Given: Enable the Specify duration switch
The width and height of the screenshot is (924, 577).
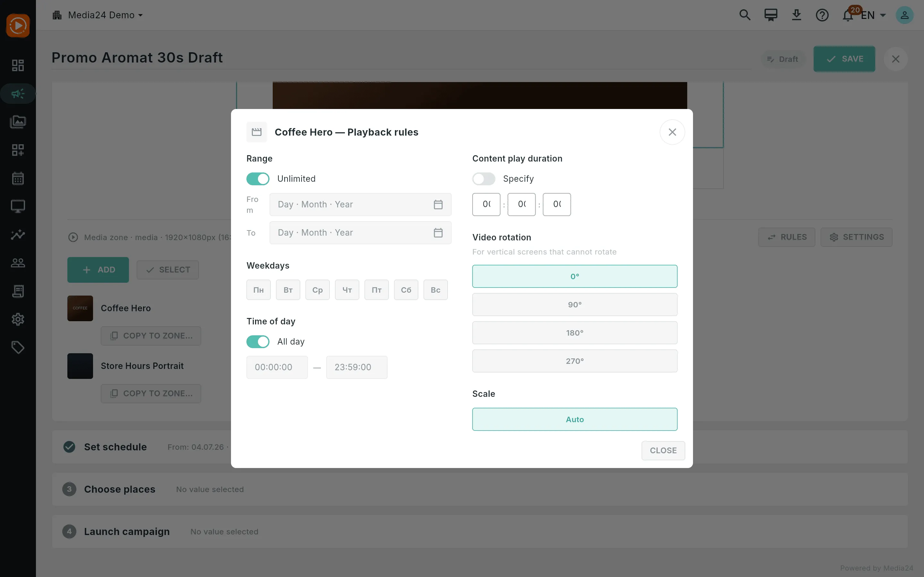Looking at the screenshot, I should (484, 179).
